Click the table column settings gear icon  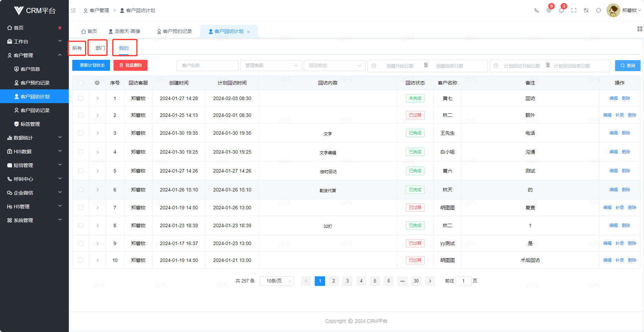(97, 83)
